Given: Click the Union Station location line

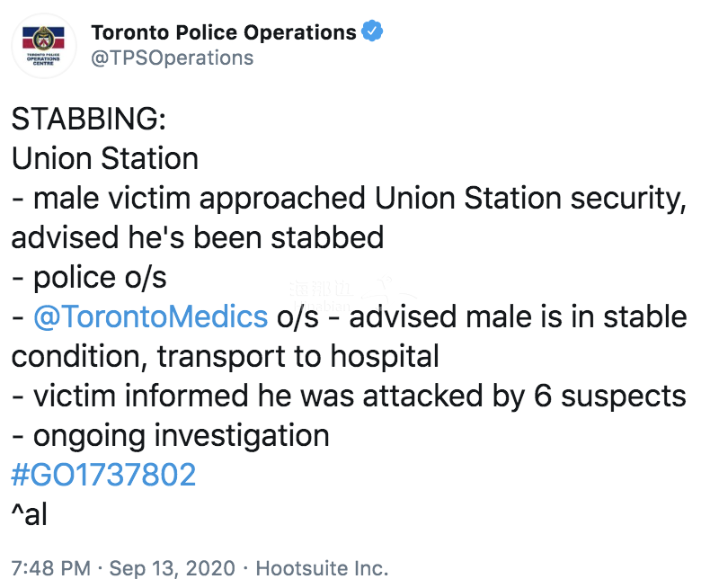Looking at the screenshot, I should click(x=105, y=158).
